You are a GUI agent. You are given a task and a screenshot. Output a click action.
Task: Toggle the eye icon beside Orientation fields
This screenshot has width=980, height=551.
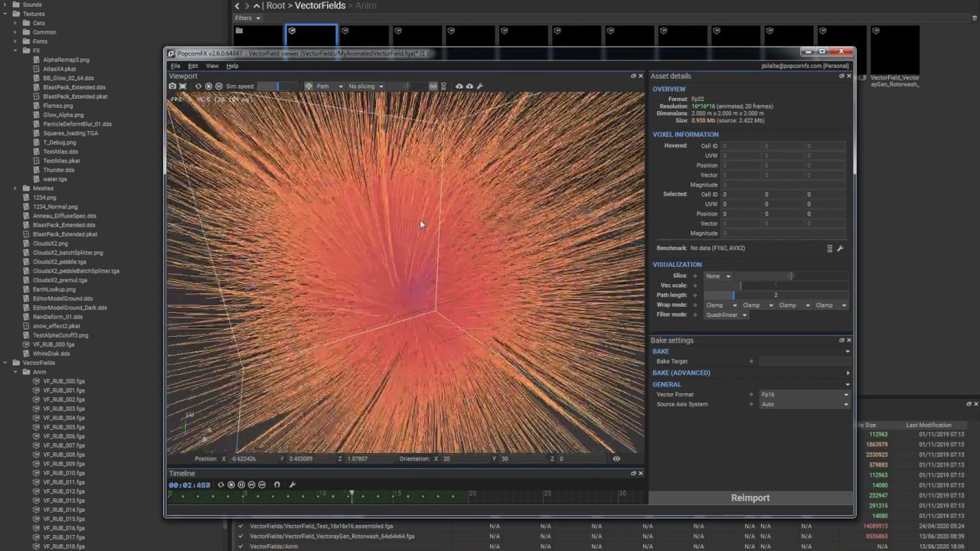click(616, 458)
